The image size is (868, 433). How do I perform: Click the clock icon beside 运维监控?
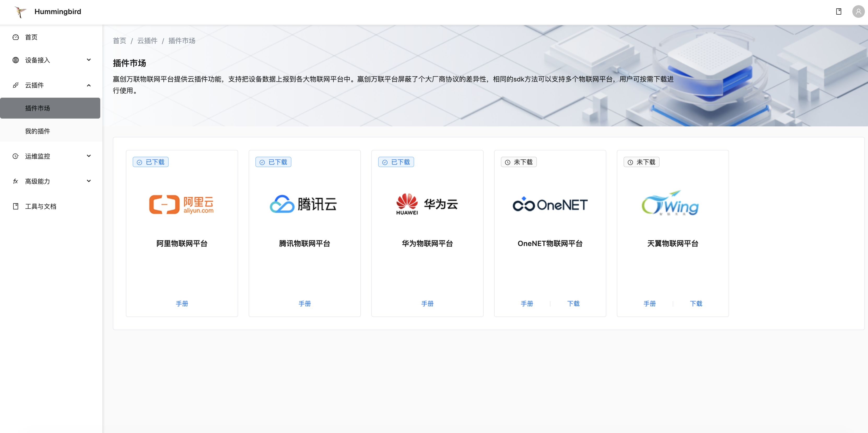pos(15,156)
